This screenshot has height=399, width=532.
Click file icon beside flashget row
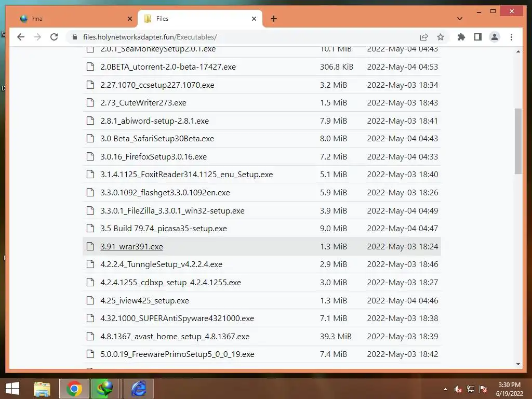tap(90, 192)
